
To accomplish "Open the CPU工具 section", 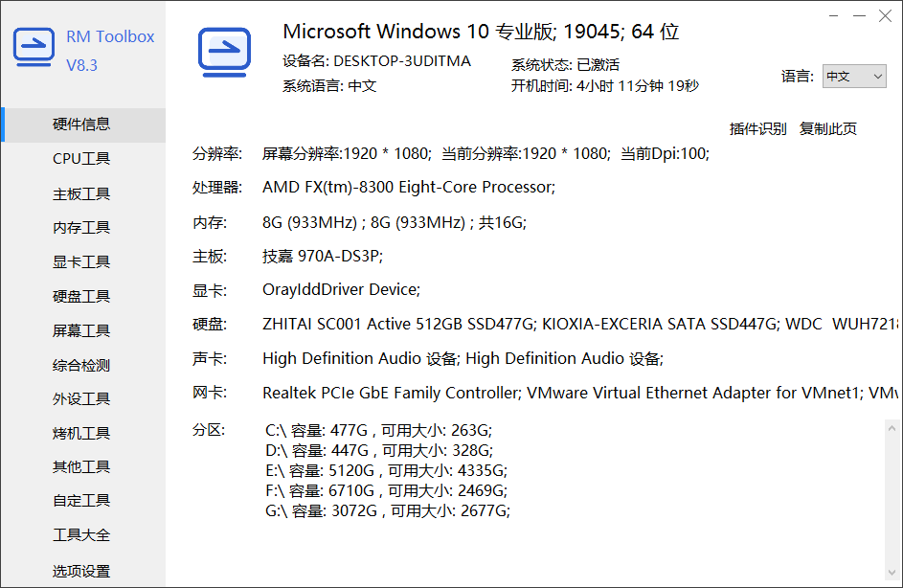I will 81,159.
